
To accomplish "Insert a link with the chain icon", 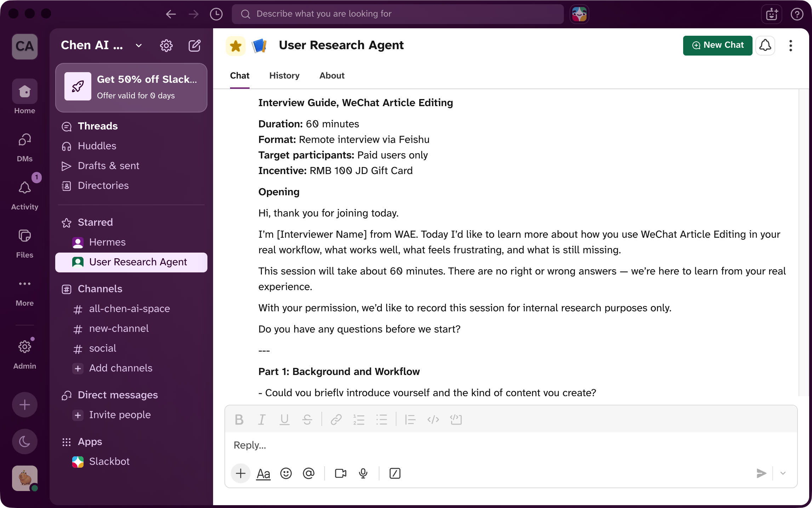I will tap(336, 420).
